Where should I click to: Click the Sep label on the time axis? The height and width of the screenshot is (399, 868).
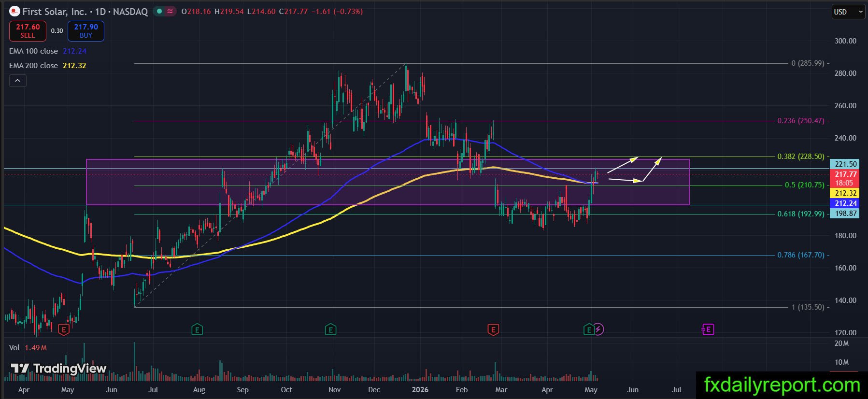coord(242,390)
